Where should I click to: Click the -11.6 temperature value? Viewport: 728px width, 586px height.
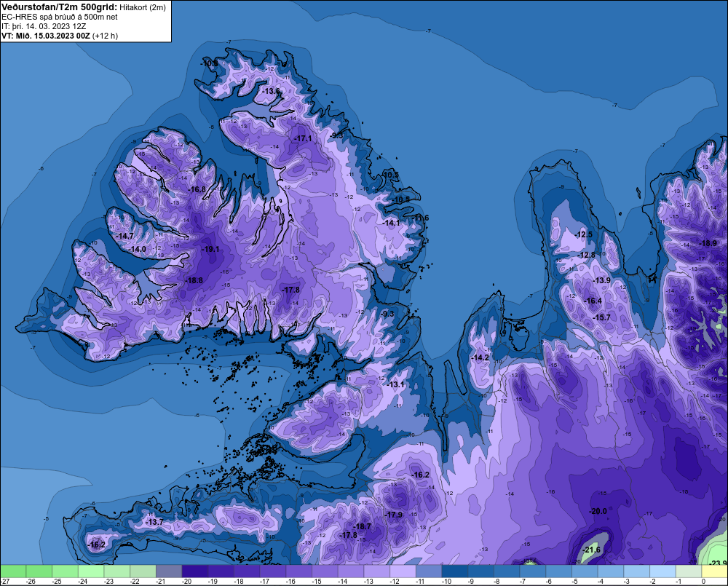tap(421, 218)
